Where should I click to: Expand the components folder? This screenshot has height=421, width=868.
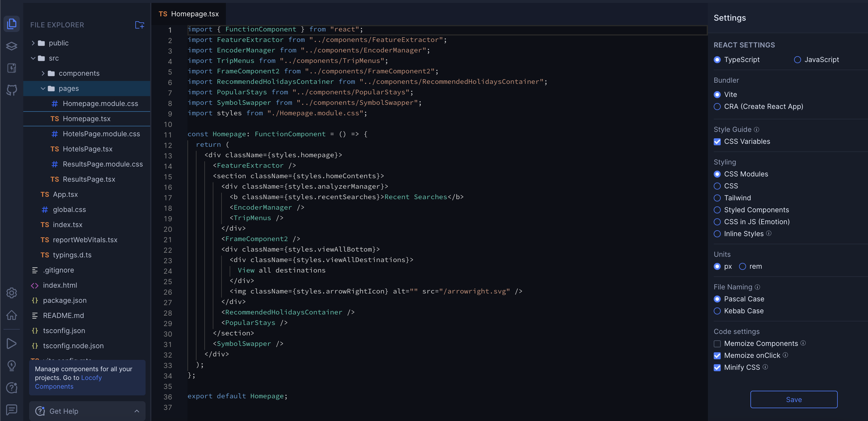[x=43, y=73]
